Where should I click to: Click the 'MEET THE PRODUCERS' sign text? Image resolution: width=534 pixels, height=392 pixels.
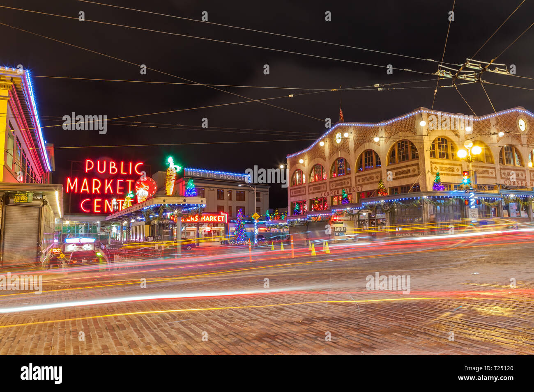pos(218,176)
